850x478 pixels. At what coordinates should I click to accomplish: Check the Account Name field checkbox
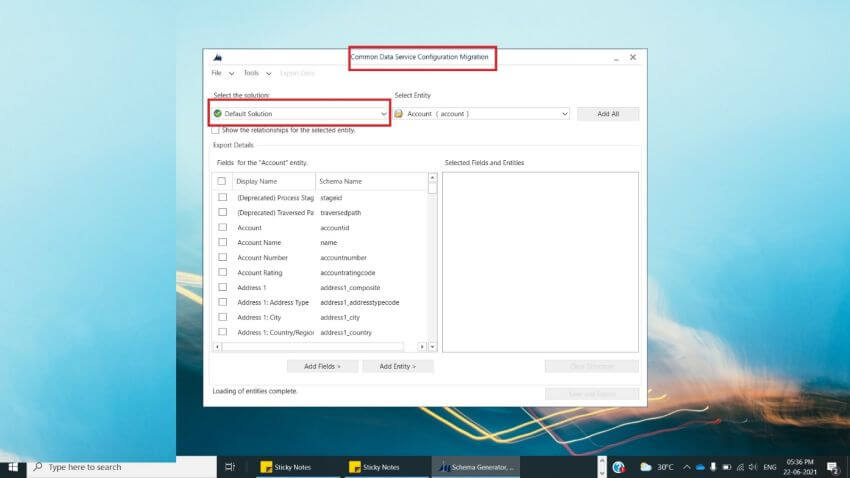click(x=222, y=242)
